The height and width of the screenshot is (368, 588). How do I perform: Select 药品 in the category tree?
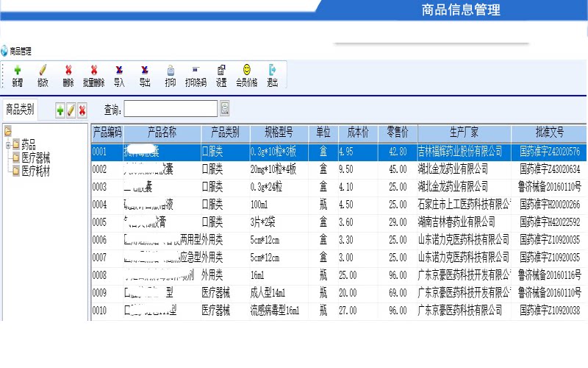(29, 144)
